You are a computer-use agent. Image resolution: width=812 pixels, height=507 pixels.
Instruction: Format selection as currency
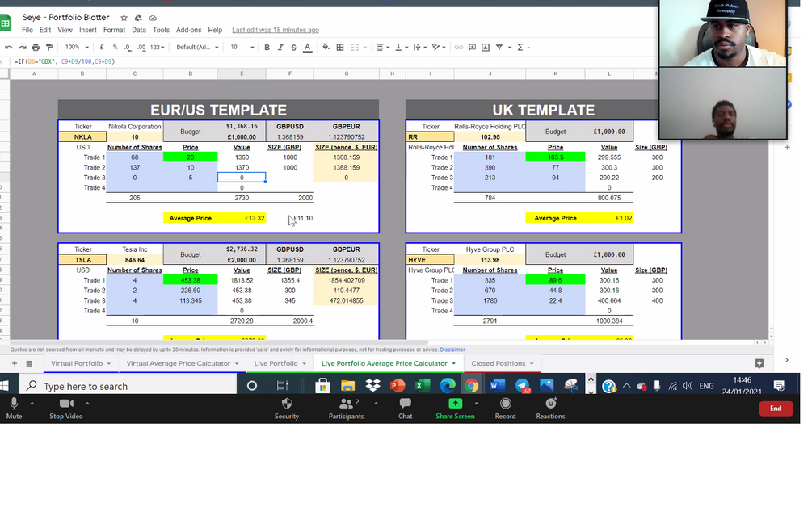[102, 47]
